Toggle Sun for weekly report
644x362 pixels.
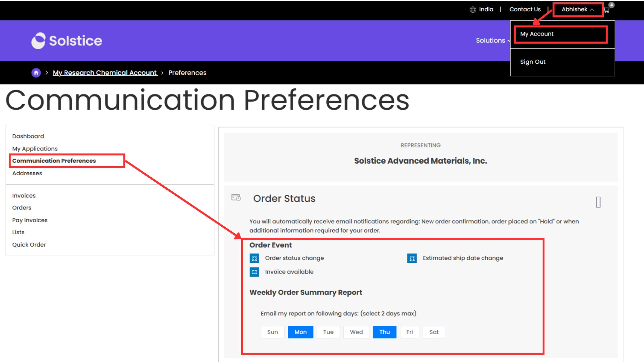pos(273,332)
